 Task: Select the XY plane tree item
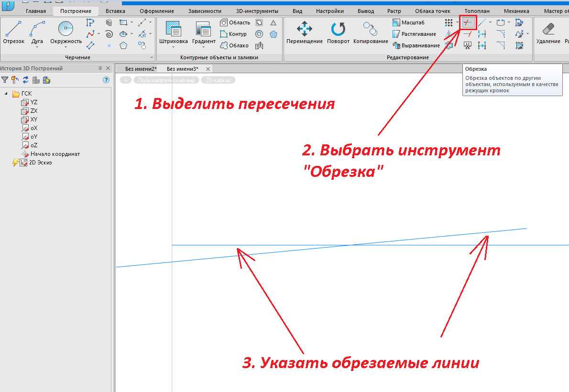click(33, 120)
